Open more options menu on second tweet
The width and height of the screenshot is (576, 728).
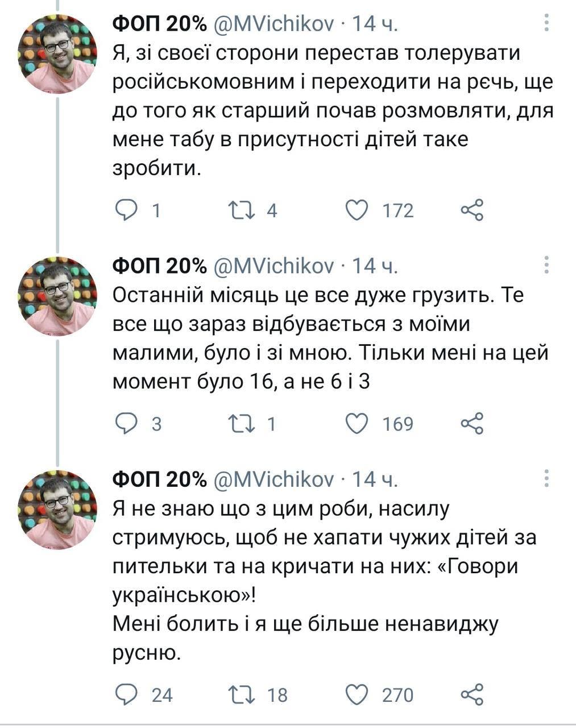546,265
